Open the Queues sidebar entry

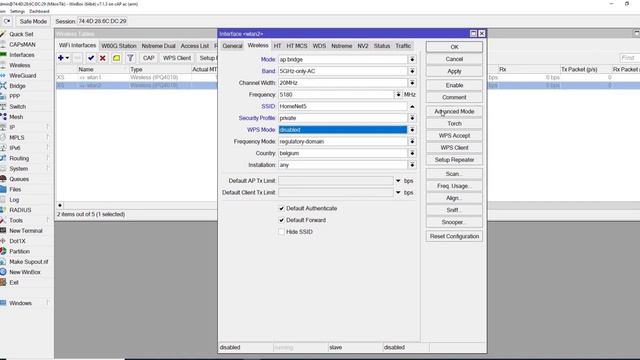pos(19,179)
